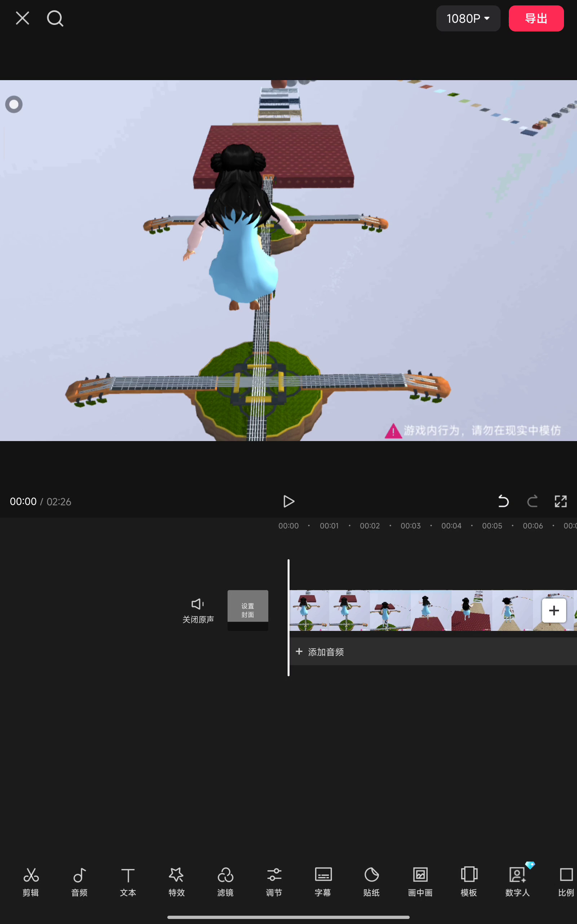This screenshot has width=577, height=924.
Task: Open the 滤镜 filter tool
Action: pyautogui.click(x=225, y=881)
